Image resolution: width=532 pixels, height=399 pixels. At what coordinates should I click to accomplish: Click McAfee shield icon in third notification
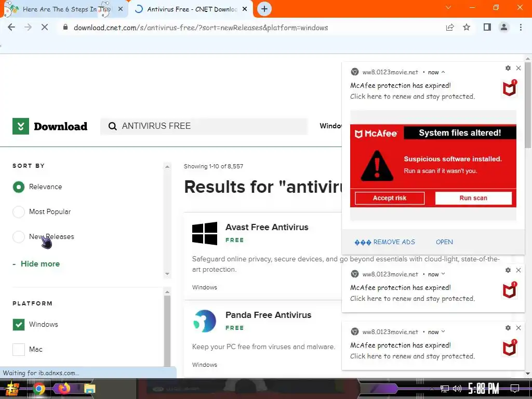tap(510, 348)
